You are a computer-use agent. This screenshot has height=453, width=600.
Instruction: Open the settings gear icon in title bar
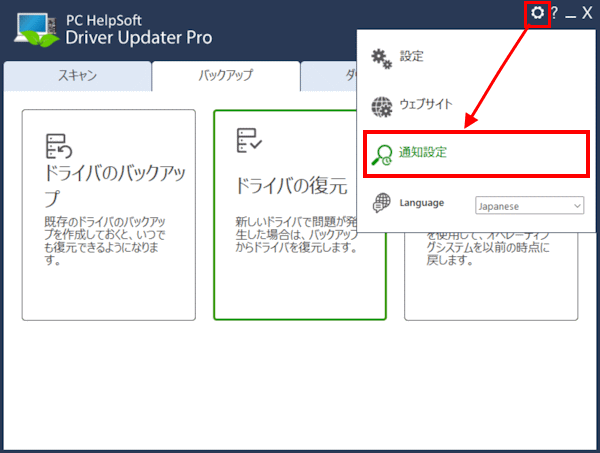[537, 13]
